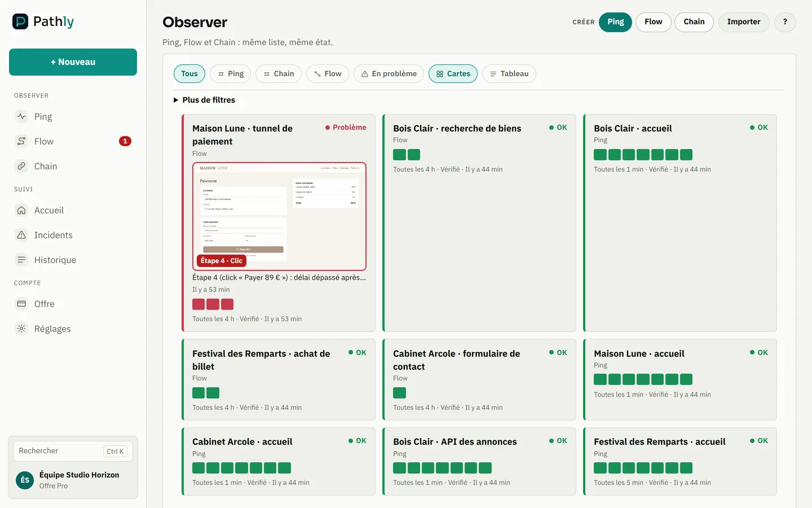
Task: Create a new Flow from header
Action: [x=653, y=22]
